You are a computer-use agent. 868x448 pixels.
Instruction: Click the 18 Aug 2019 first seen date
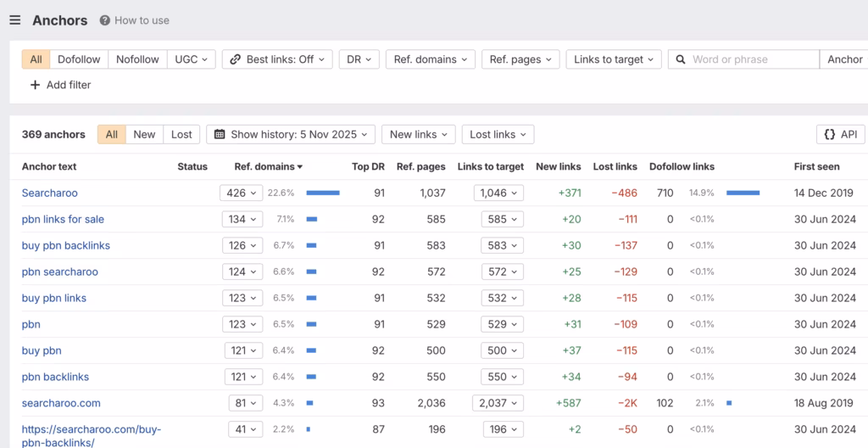(x=824, y=403)
